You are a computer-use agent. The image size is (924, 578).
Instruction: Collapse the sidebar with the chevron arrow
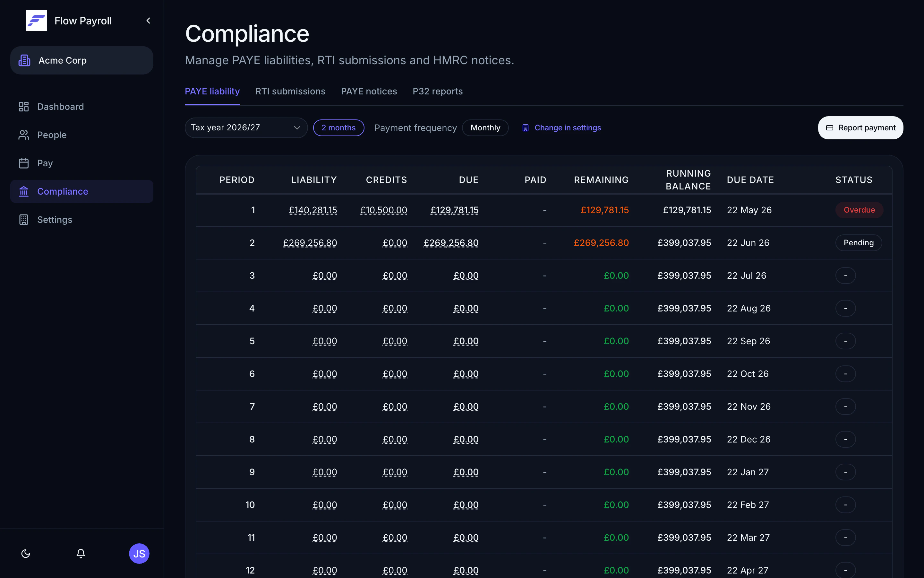(x=149, y=21)
